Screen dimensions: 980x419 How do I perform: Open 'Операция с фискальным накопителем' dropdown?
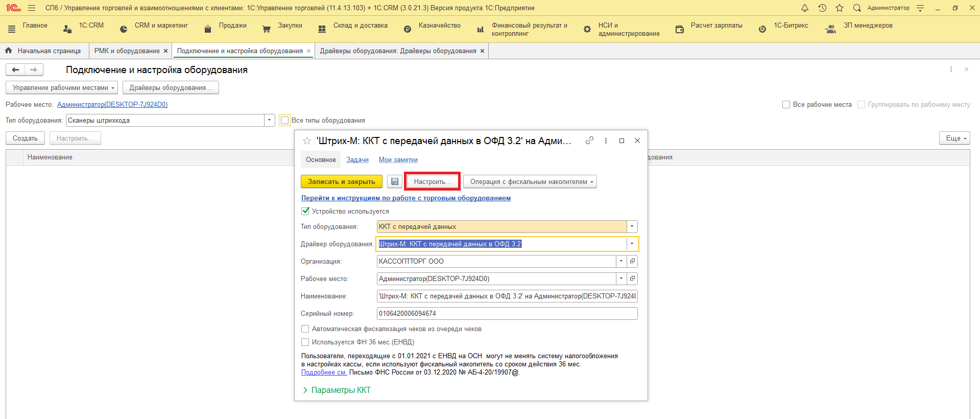click(x=530, y=181)
